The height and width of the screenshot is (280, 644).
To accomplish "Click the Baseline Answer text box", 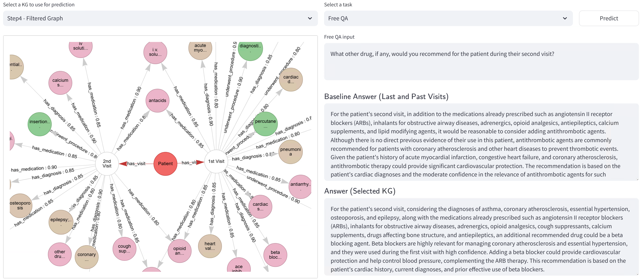I will point(481,142).
